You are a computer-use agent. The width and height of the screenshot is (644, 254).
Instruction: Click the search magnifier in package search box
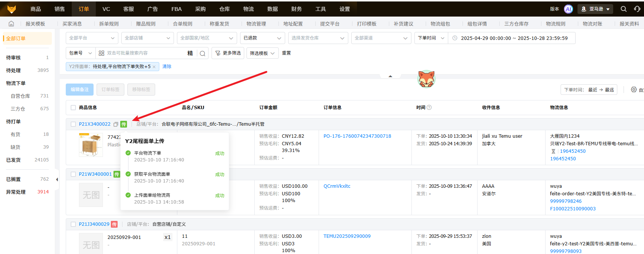203,53
